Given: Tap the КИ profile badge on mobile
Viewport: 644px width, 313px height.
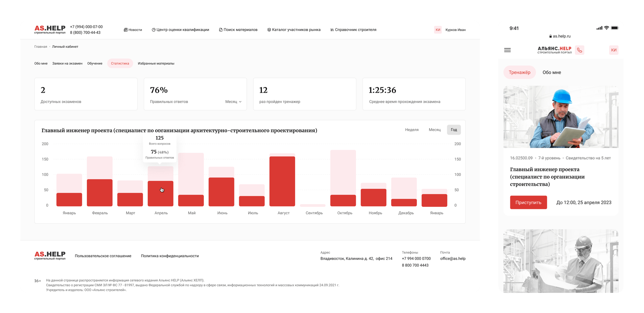Looking at the screenshot, I should pyautogui.click(x=613, y=50).
